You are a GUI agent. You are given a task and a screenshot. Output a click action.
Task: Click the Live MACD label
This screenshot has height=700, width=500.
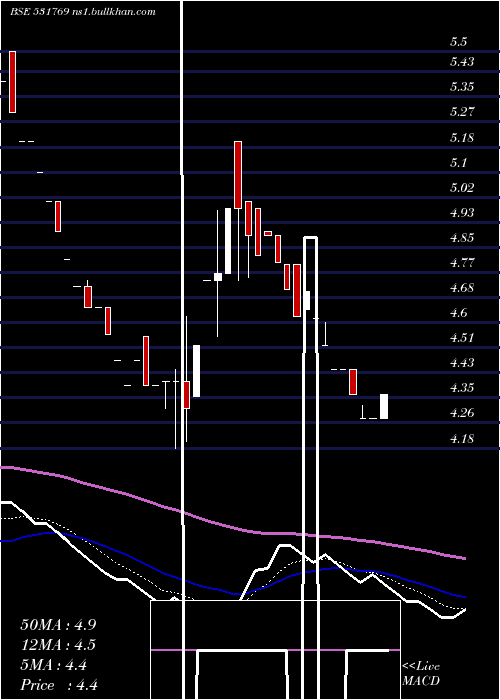(x=421, y=673)
